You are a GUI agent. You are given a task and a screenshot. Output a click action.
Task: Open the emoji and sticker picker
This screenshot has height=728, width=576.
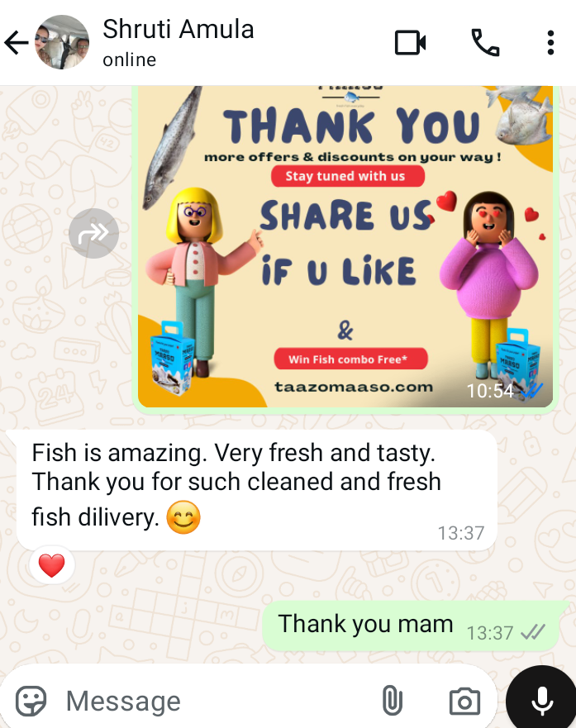[x=31, y=701]
